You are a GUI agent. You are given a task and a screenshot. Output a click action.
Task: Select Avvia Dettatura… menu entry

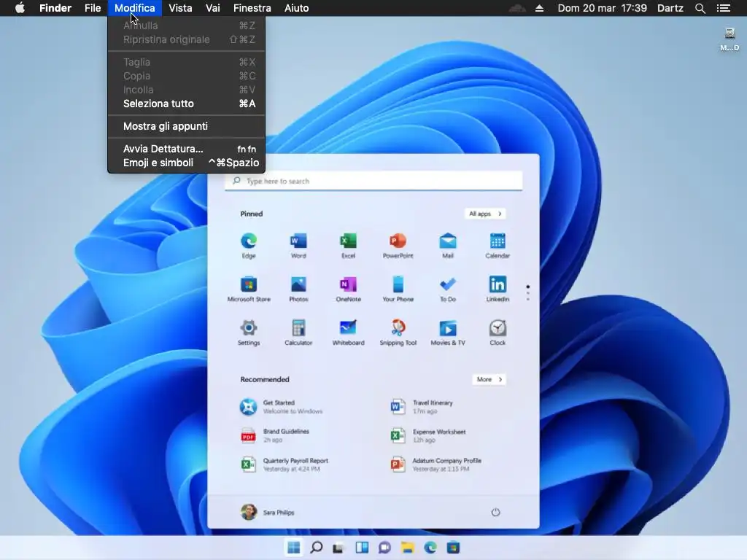[186, 149]
